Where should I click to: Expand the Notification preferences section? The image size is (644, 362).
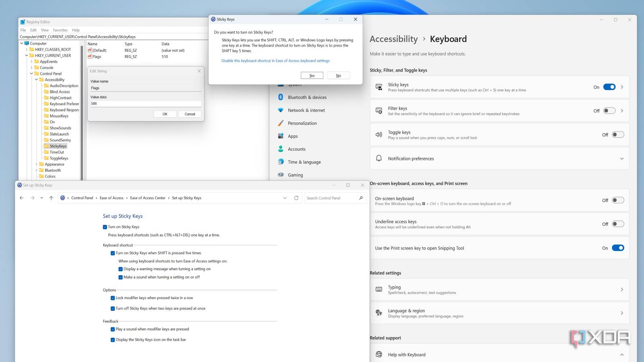coord(621,158)
